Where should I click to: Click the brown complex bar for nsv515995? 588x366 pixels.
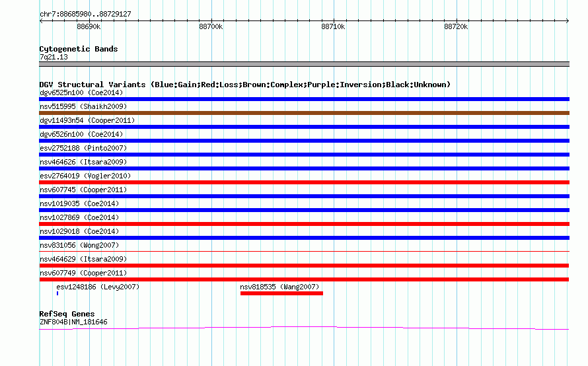click(x=304, y=113)
